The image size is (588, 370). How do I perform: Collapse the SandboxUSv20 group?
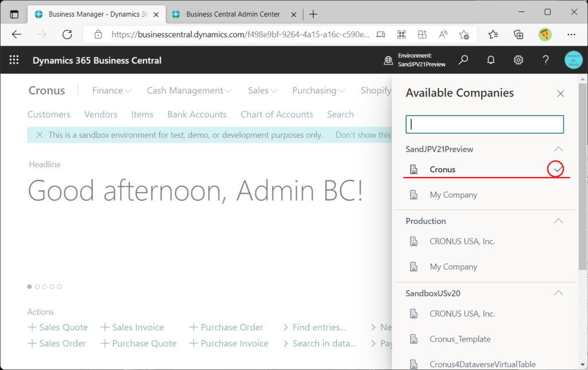pos(558,293)
